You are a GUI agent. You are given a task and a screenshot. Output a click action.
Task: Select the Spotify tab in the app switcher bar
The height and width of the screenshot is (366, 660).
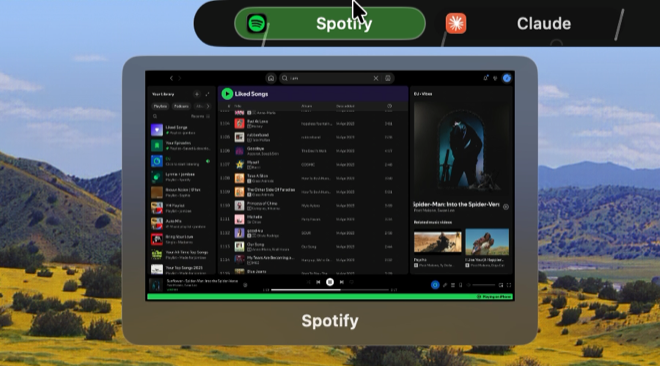[x=330, y=24]
